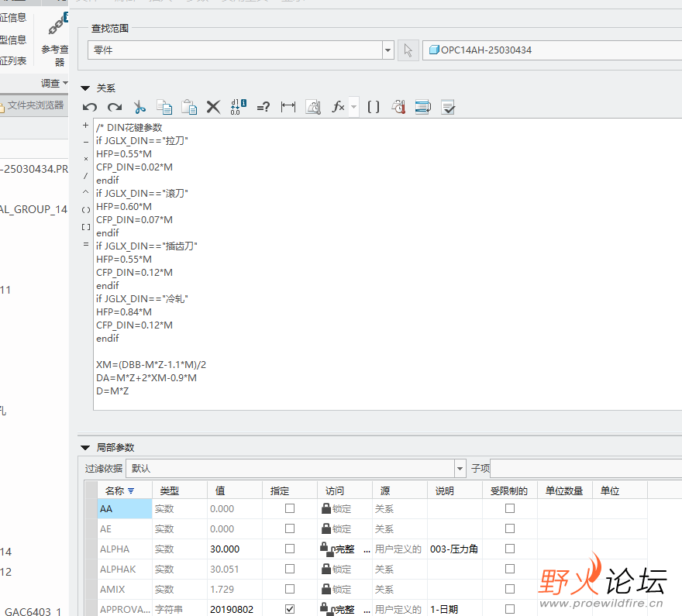Evaluate expression with the =? icon
Image resolution: width=682 pixels, height=616 pixels.
[263, 107]
